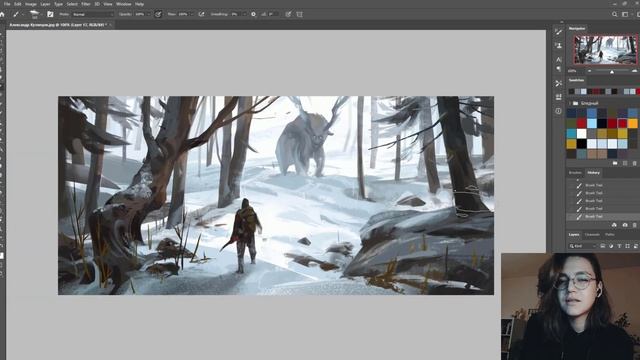Open the Smoothing value dropdown arrow
This screenshot has width=640, height=360.
(x=244, y=14)
